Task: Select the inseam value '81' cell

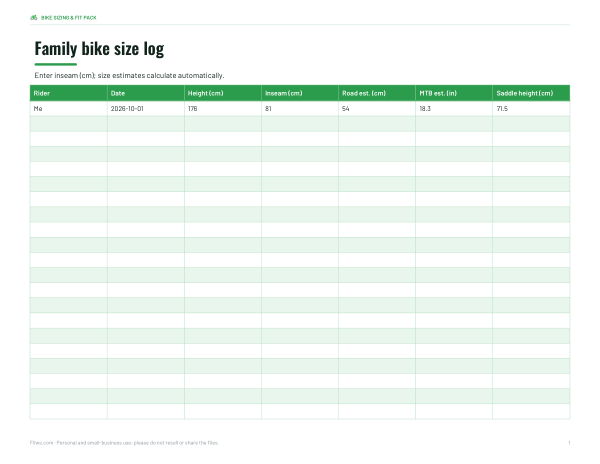Action: [x=300, y=109]
